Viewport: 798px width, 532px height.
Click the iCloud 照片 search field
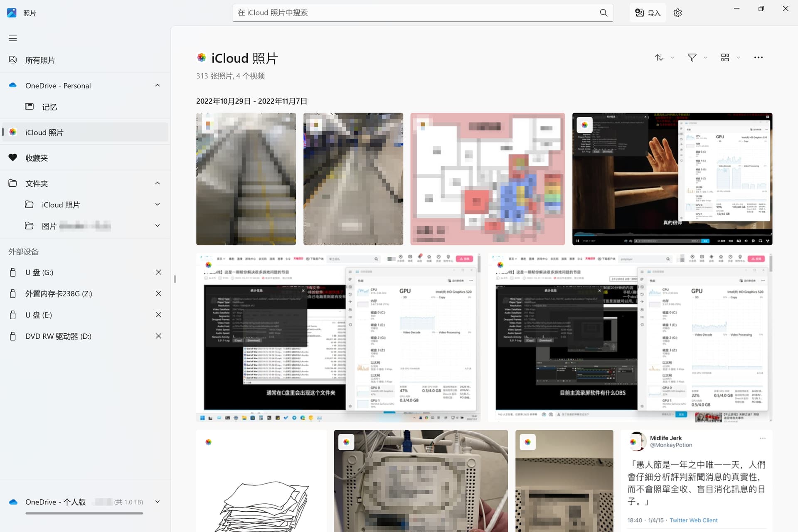[416, 13]
